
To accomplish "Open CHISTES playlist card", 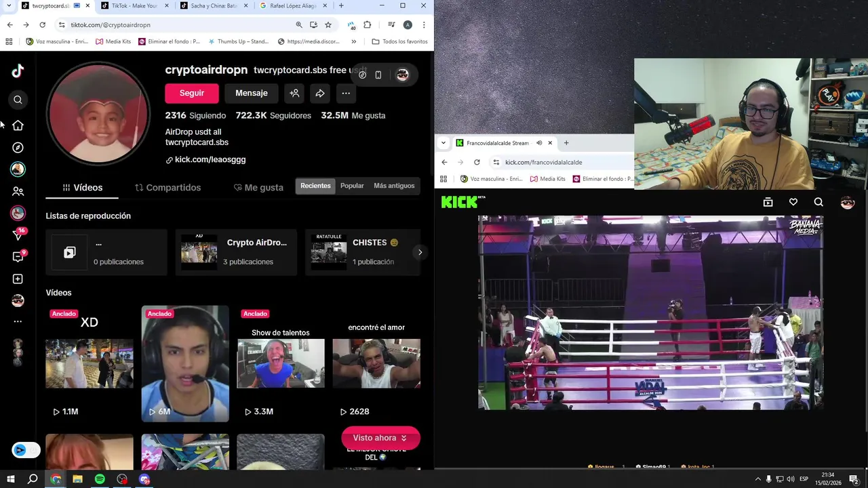I will (x=363, y=252).
